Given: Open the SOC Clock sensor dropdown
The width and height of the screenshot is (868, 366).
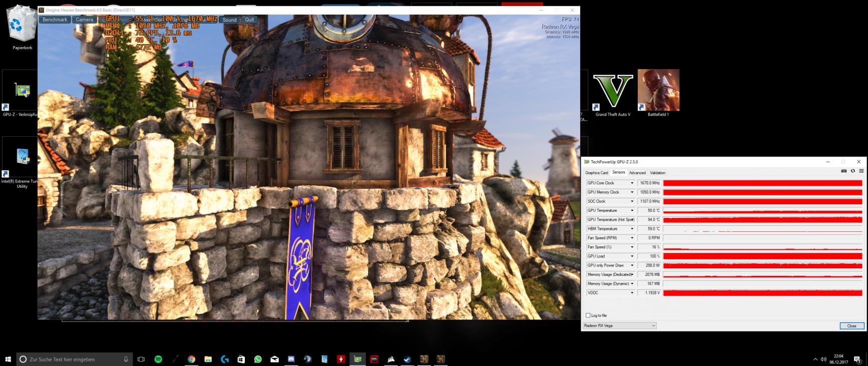Looking at the screenshot, I should [632, 201].
